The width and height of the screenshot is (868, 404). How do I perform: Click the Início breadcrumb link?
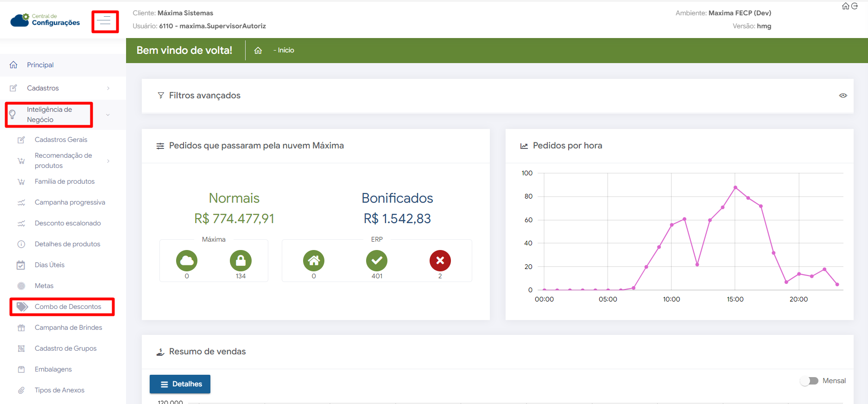[285, 51]
